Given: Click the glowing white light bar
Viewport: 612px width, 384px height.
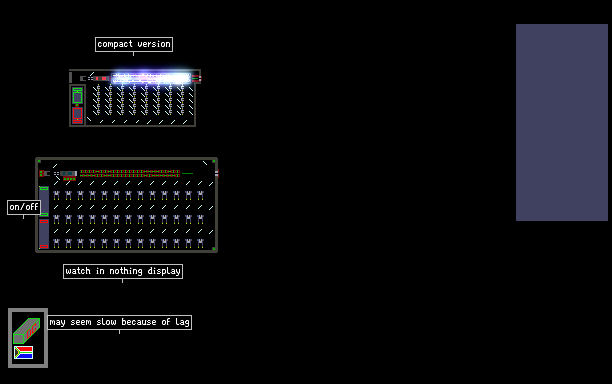Looking at the screenshot, I should tap(151, 78).
